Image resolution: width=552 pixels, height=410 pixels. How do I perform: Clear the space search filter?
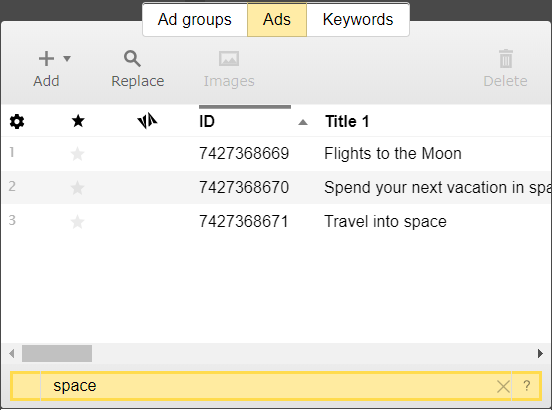tap(503, 386)
